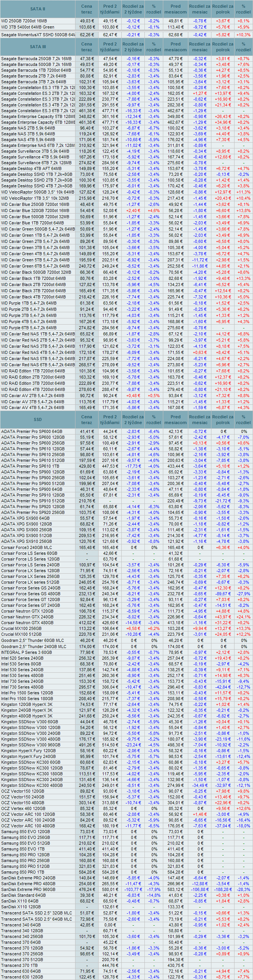Click WD Caviar Blue 320GB 7200ot 16MB name
Image resolution: width=253 pixels, height=980 pixels.
pos(35,211)
